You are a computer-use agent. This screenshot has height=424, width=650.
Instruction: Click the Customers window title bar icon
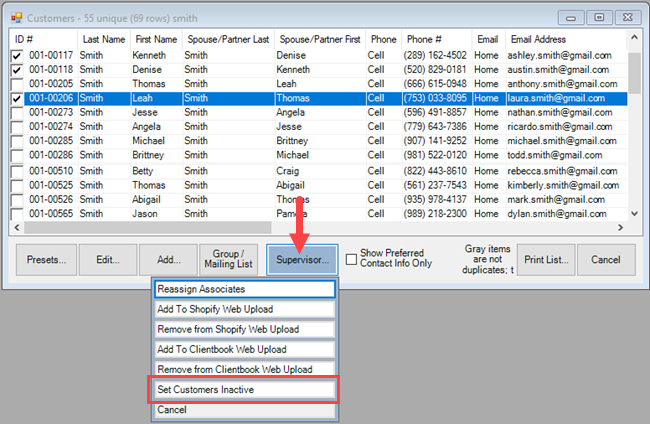15,17
